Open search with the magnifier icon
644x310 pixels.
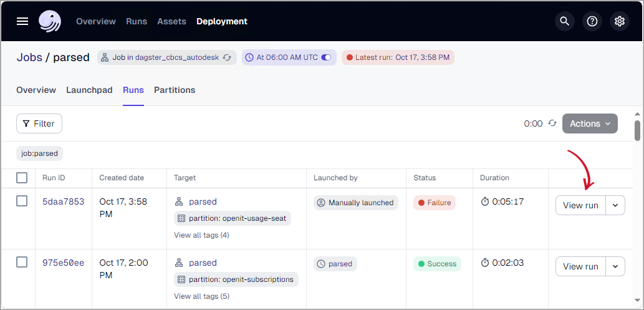point(565,21)
